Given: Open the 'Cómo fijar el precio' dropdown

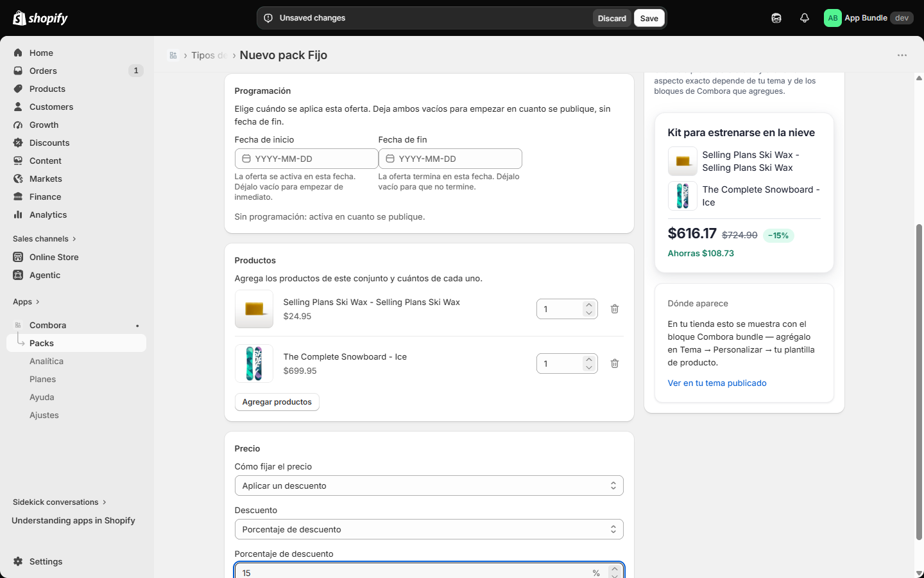Looking at the screenshot, I should point(429,486).
